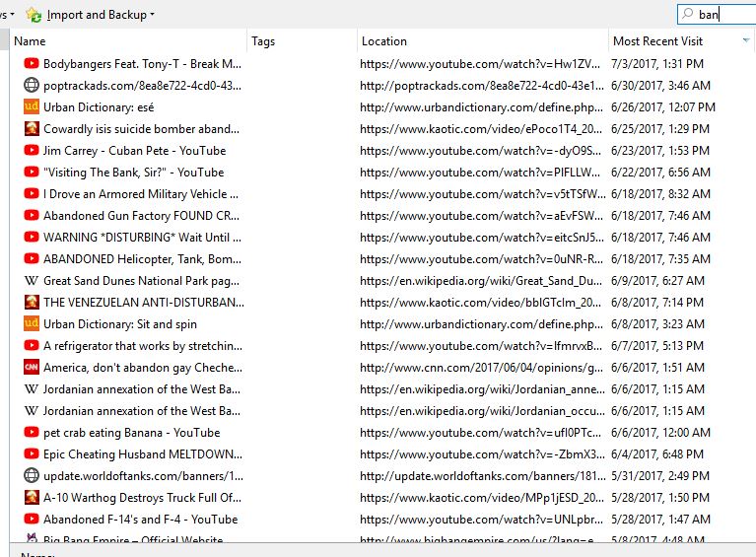756x557 pixels.
Task: Click the wikipedia Great_Sand_Du... location cell
Action: point(481,281)
